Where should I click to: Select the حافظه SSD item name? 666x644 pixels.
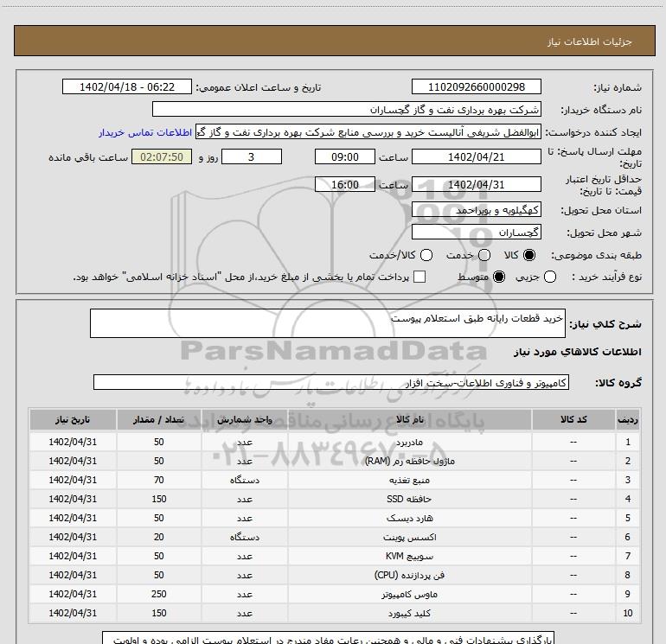[409, 500]
